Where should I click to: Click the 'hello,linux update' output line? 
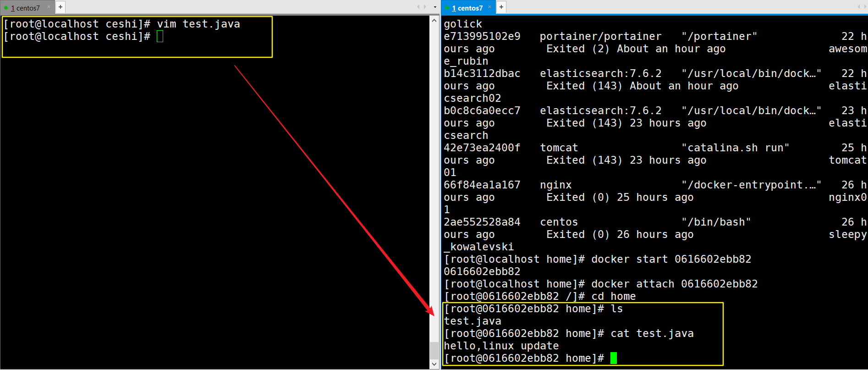501,346
